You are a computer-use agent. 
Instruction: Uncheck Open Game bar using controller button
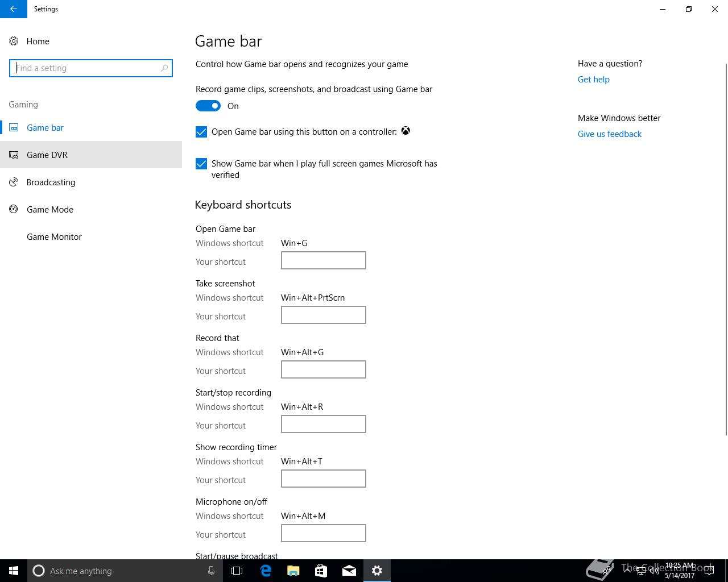tap(201, 132)
